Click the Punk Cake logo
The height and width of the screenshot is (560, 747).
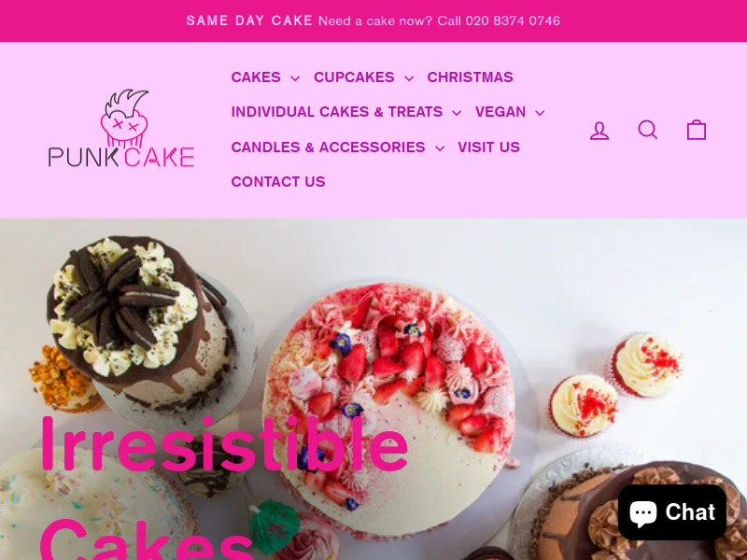(121, 128)
